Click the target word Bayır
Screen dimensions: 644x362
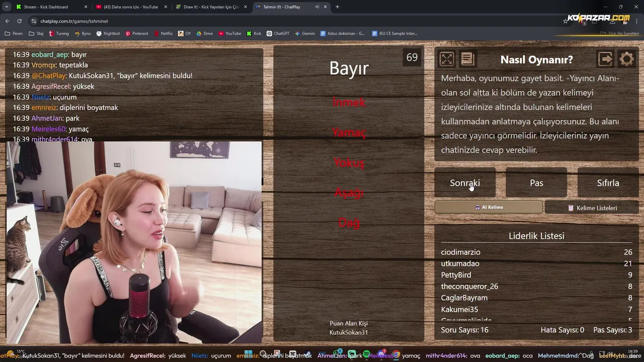(349, 68)
